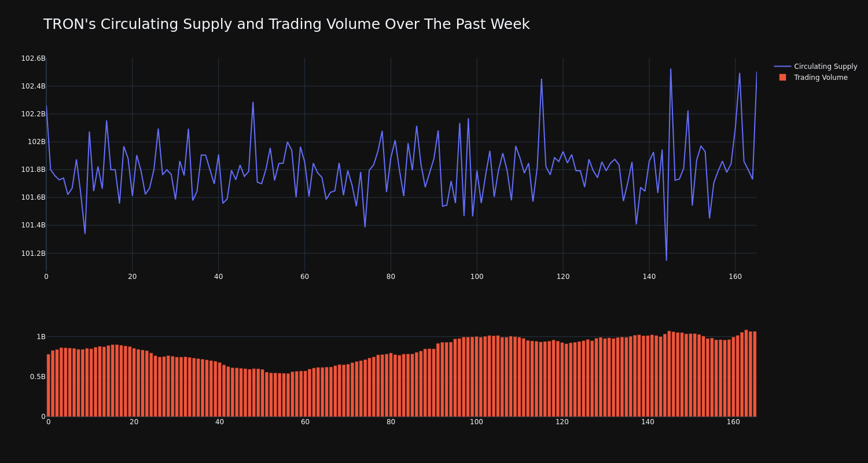Click the 160 x-axis tick of supply chart
This screenshot has width=868, height=463.
[735, 277]
